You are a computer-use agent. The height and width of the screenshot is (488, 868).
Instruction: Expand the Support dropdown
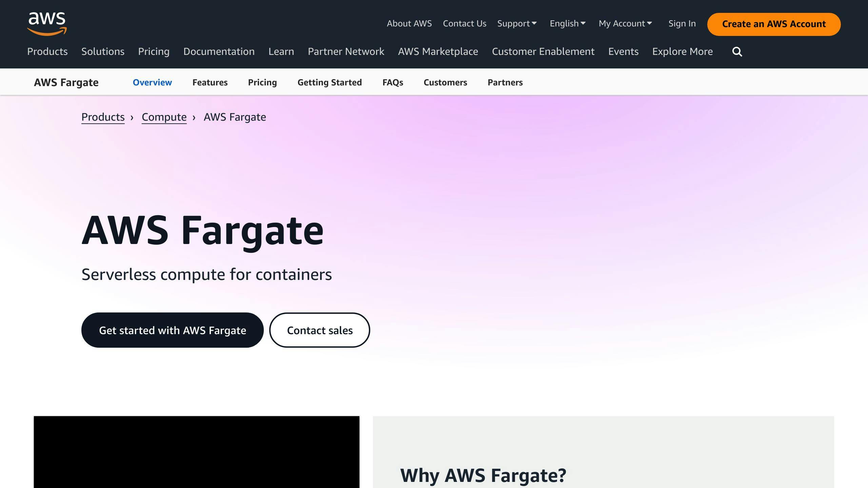coord(517,23)
